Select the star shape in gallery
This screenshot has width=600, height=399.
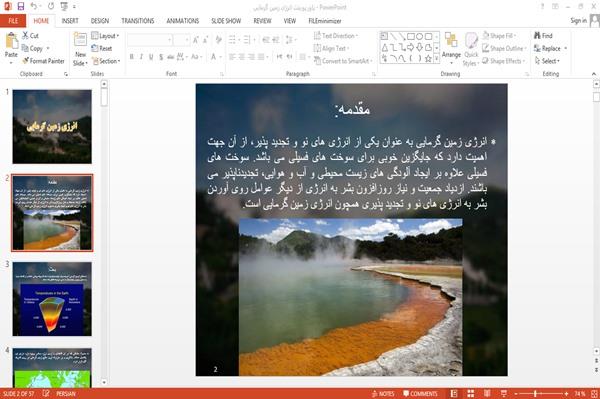point(428,59)
